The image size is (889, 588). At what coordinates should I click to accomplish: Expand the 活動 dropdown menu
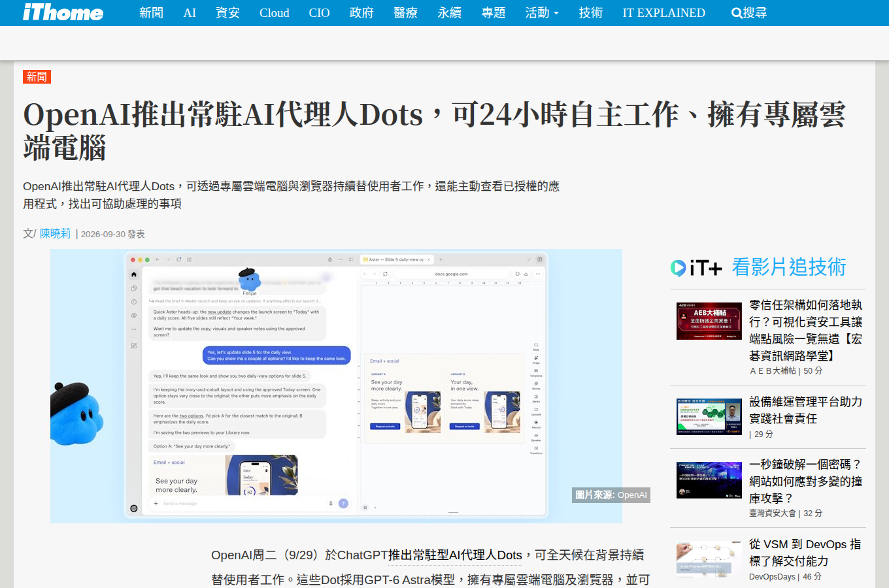coord(542,13)
